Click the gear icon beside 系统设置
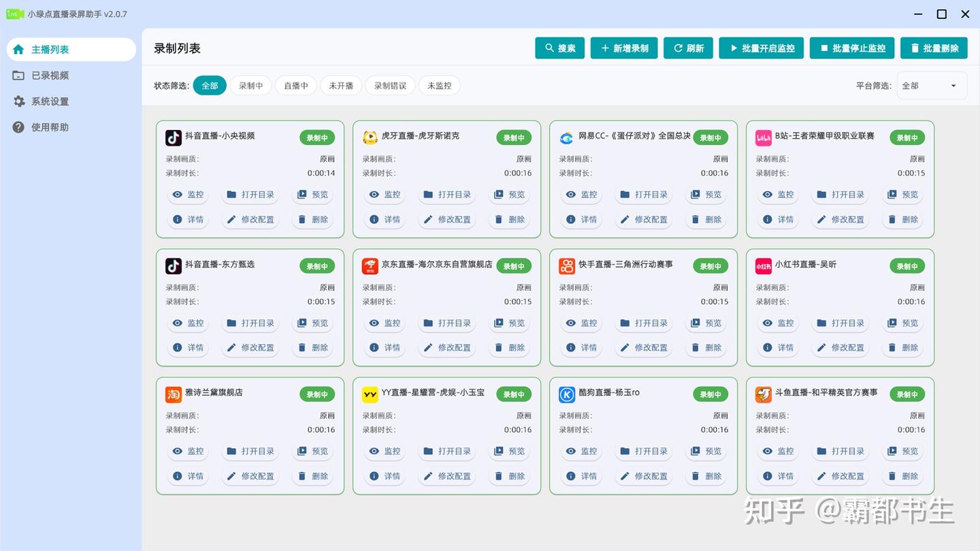Viewport: 980px width, 551px height. (18, 101)
